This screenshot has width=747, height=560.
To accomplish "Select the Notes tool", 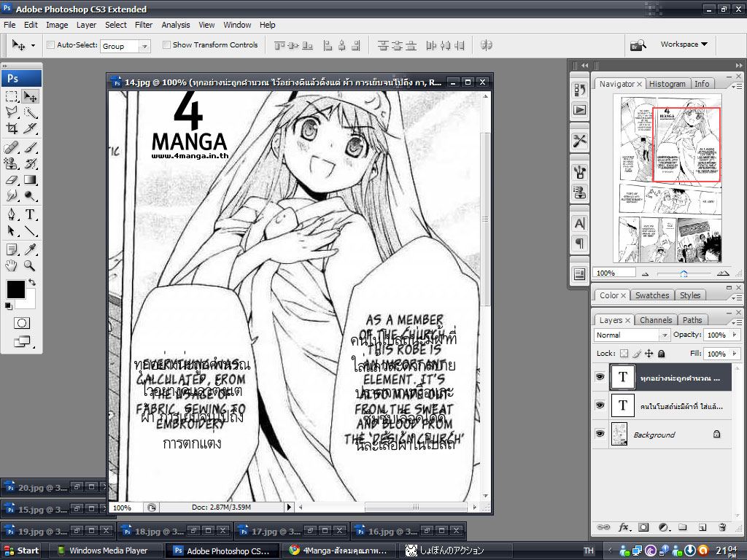I will coord(12,249).
